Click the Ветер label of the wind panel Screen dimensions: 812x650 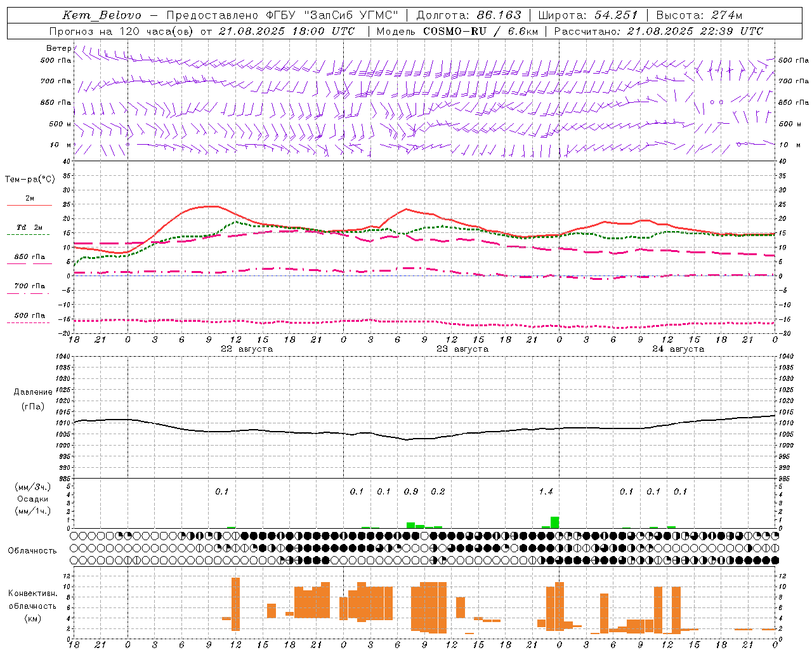click(58, 48)
